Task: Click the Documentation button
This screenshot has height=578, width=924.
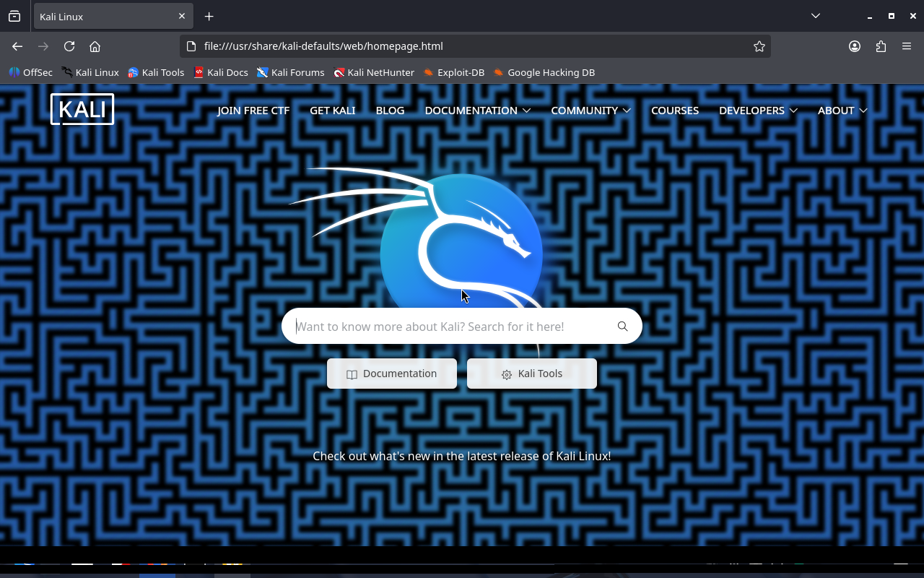Action: [x=392, y=374]
